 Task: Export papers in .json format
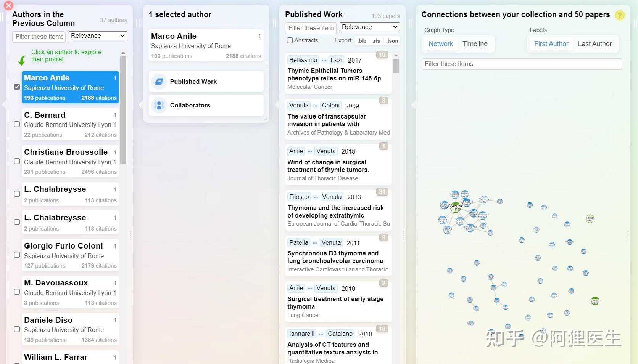(x=392, y=41)
